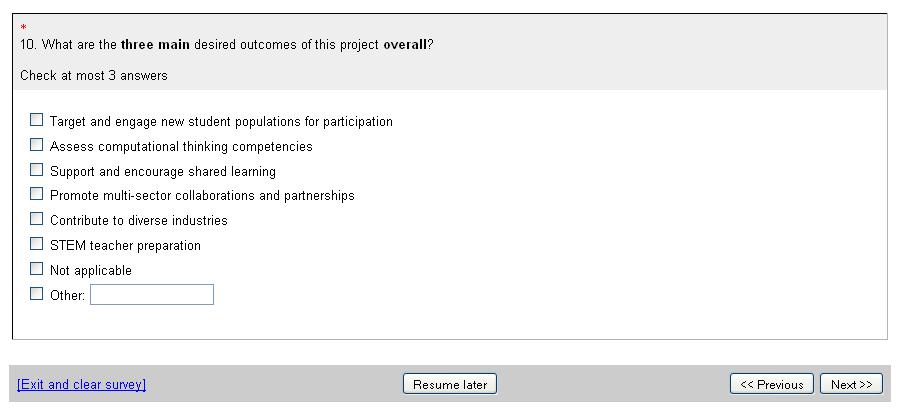Go back with the '<< Previous' button
This screenshot has width=900, height=411.
pyautogui.click(x=772, y=385)
